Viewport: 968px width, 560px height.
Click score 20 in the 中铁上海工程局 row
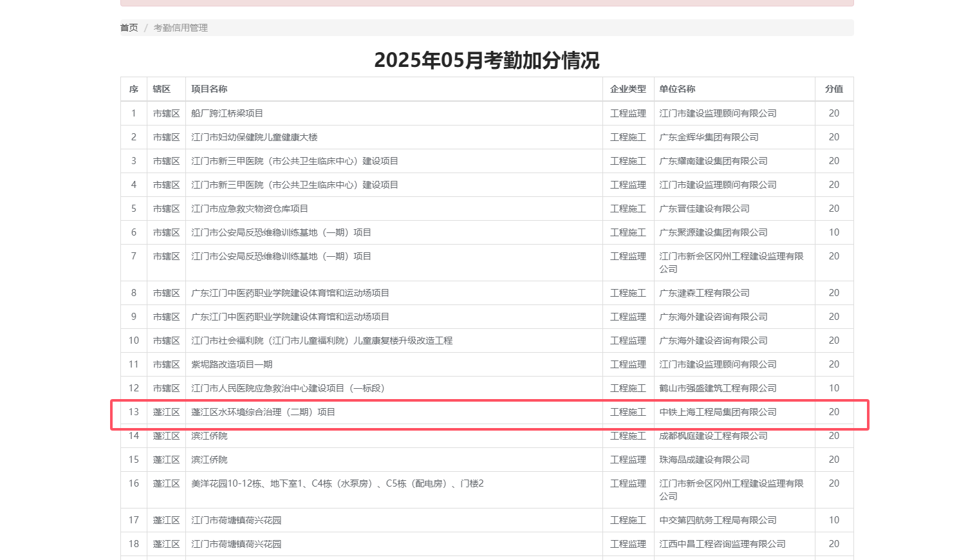834,412
